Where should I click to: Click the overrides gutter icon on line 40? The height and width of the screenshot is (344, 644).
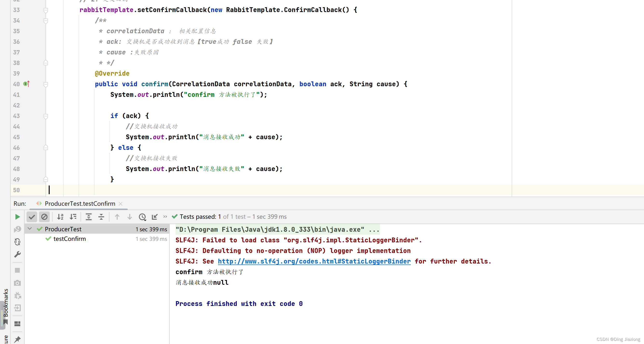pyautogui.click(x=27, y=84)
